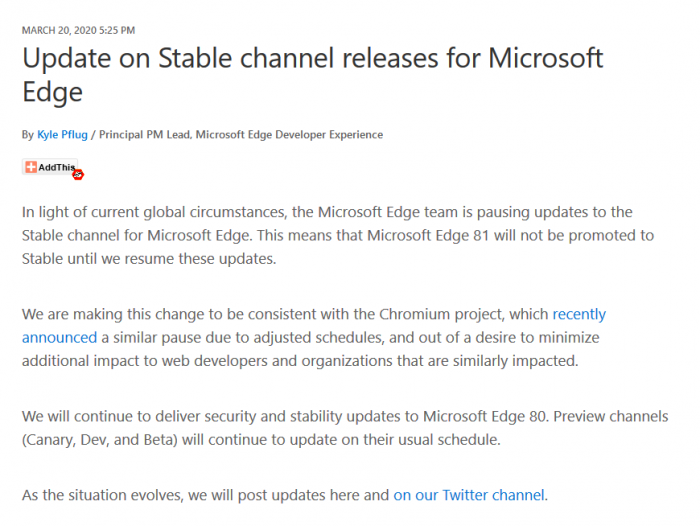
Task: Click the "announced" link text
Action: [x=59, y=337]
